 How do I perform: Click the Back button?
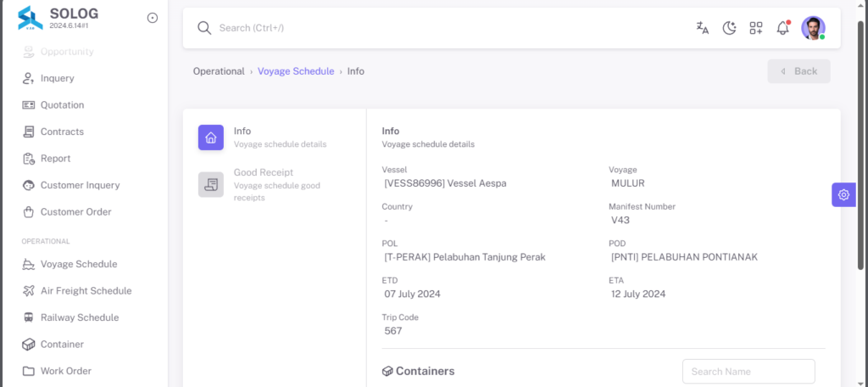(798, 71)
